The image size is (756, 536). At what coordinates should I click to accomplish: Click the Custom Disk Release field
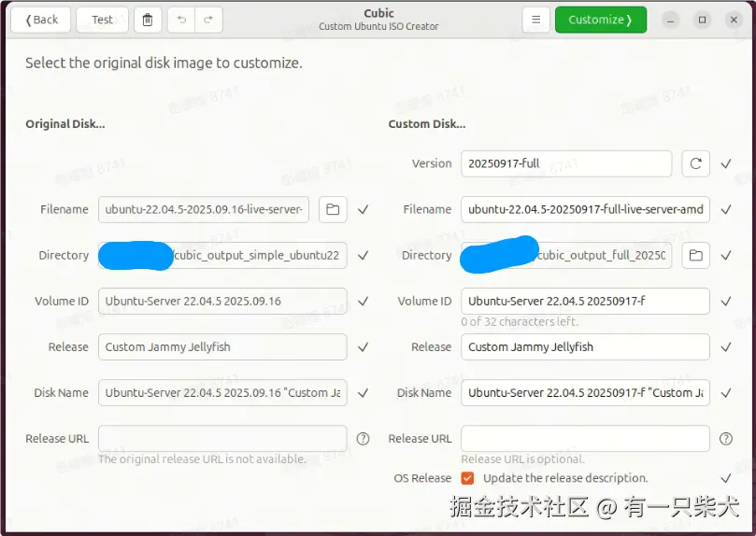[x=585, y=346]
